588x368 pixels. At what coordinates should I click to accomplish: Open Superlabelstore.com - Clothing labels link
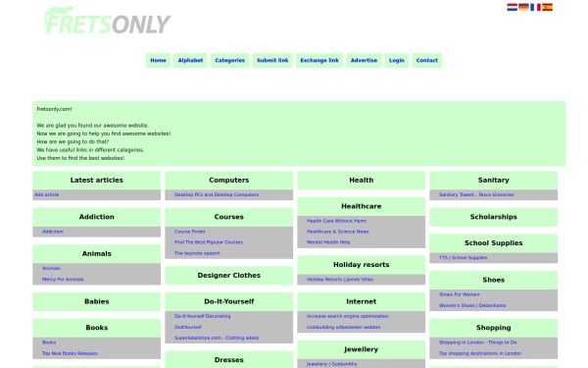pos(217,338)
